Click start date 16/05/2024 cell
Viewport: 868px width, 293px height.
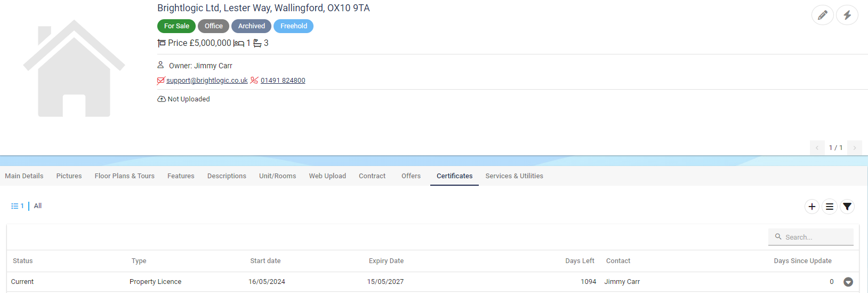[x=267, y=282]
